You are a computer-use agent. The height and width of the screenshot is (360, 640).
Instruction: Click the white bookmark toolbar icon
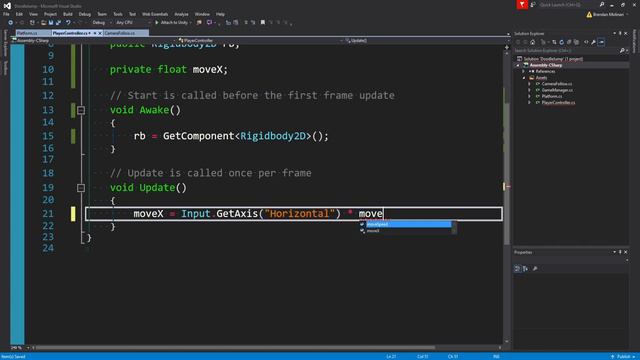point(263,23)
